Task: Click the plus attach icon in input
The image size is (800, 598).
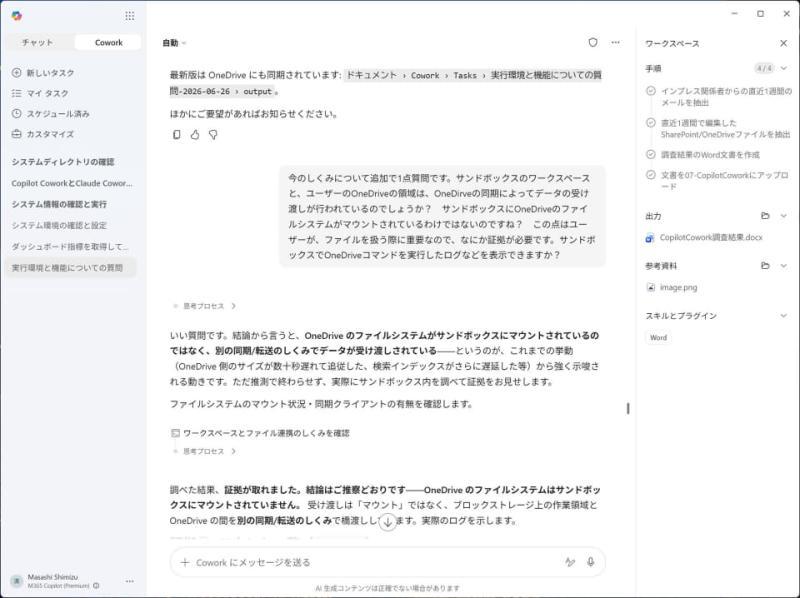Action: tap(185, 562)
